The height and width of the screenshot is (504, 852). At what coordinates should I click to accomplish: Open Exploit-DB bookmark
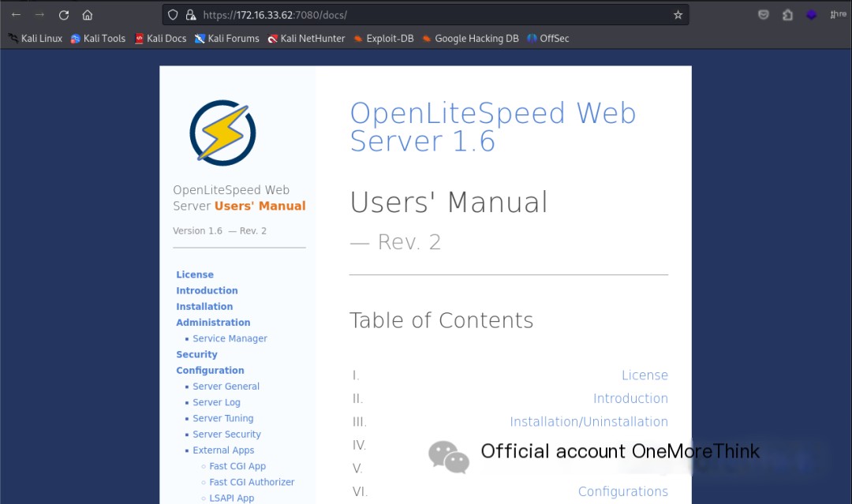pos(383,39)
